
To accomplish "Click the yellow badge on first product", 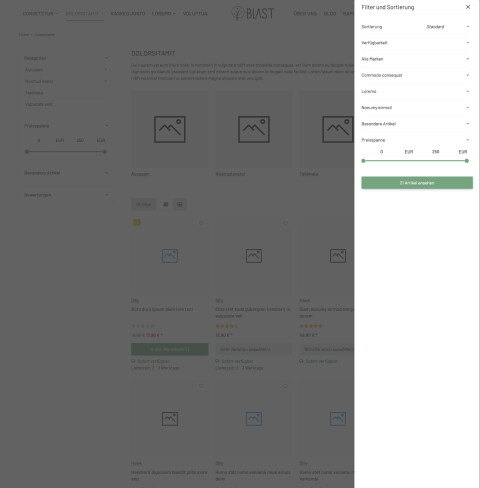I will tap(137, 222).
